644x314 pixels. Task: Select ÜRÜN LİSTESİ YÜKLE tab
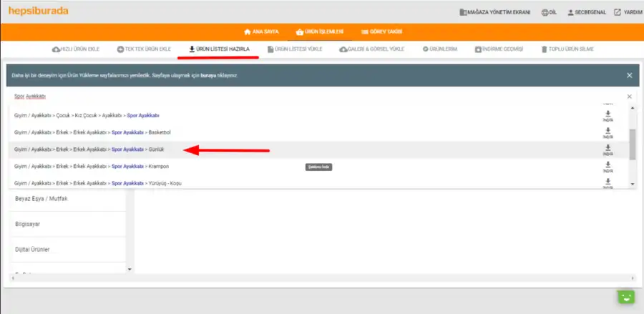(295, 49)
